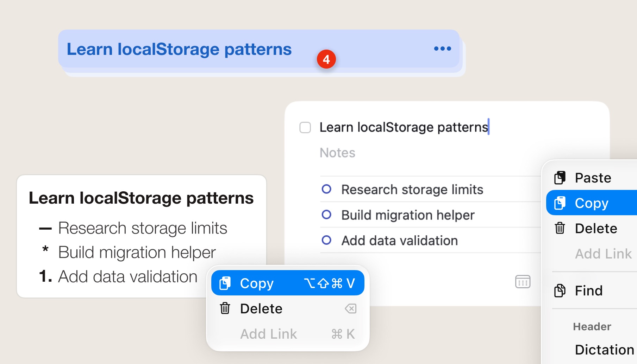637x364 pixels.
Task: Open the ellipsis menu on the blue task bar
Action: pyautogui.click(x=442, y=49)
